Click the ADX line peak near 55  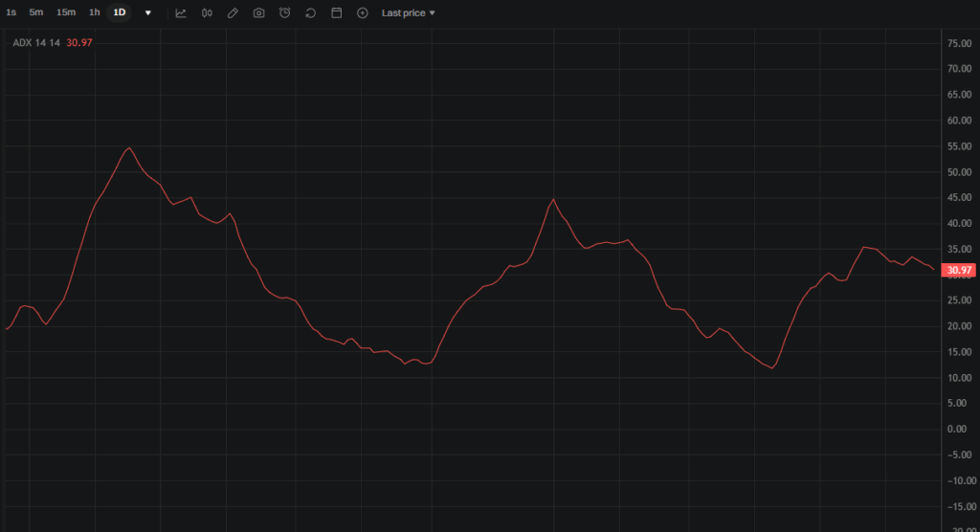128,148
